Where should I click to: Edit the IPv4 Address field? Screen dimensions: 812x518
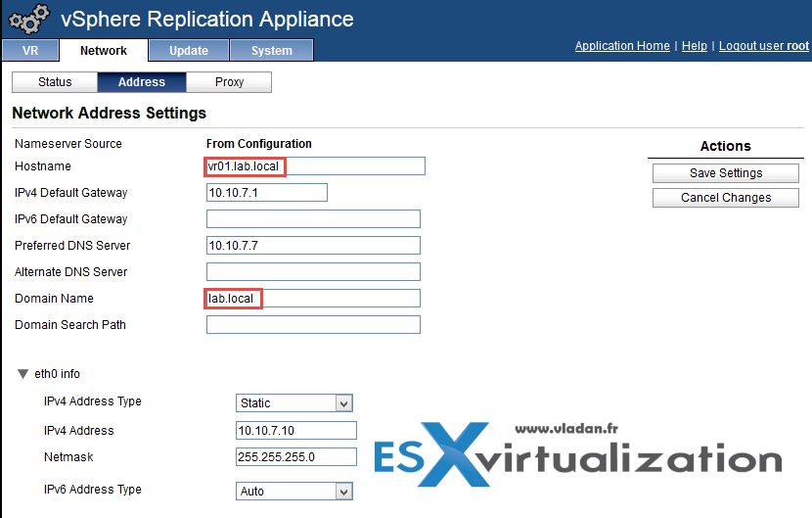coord(296,431)
